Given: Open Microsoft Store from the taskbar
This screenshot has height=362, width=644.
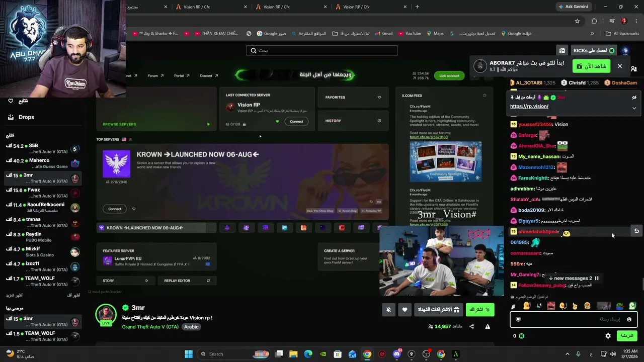Looking at the screenshot, I should [x=338, y=354].
